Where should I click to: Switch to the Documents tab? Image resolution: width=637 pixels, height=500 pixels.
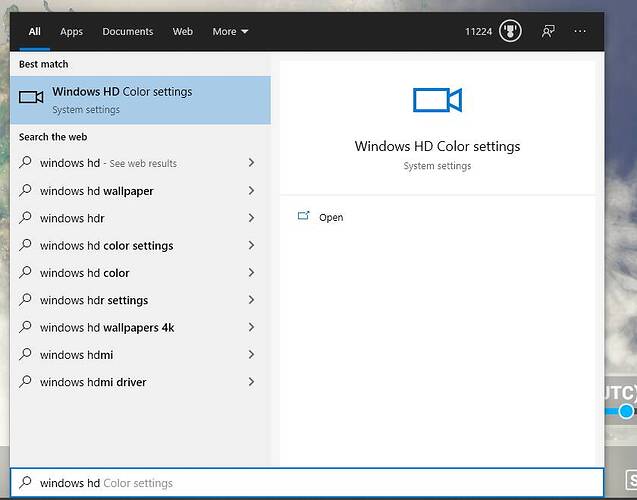[128, 31]
